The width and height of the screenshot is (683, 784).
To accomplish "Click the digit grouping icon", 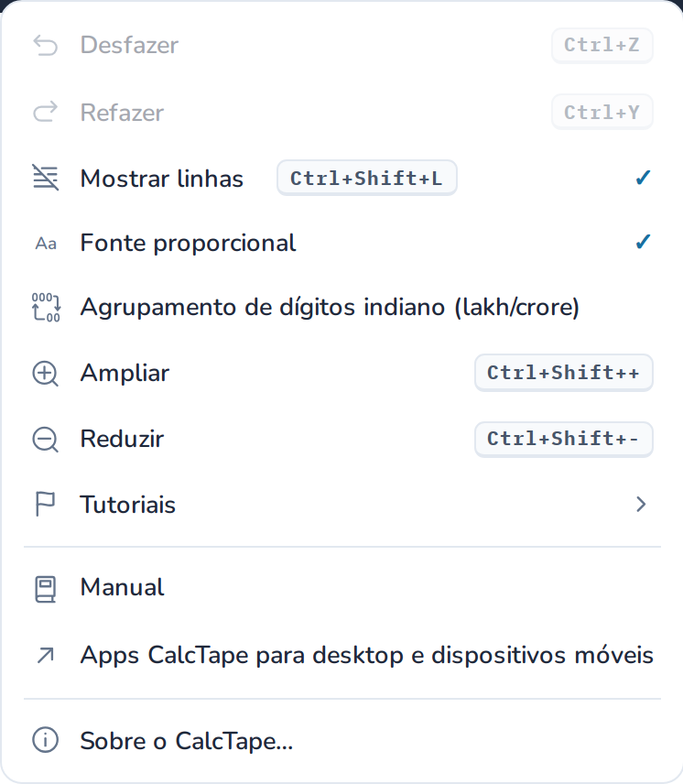I will (x=46, y=307).
